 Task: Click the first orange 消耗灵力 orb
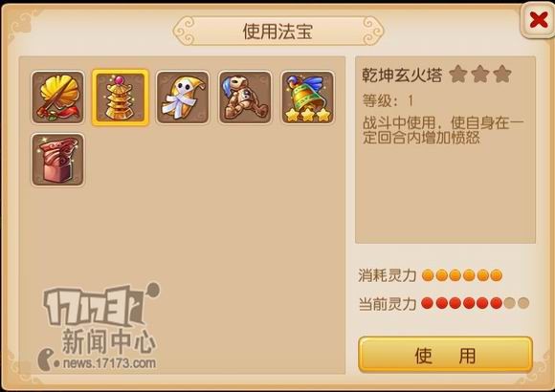tap(428, 275)
